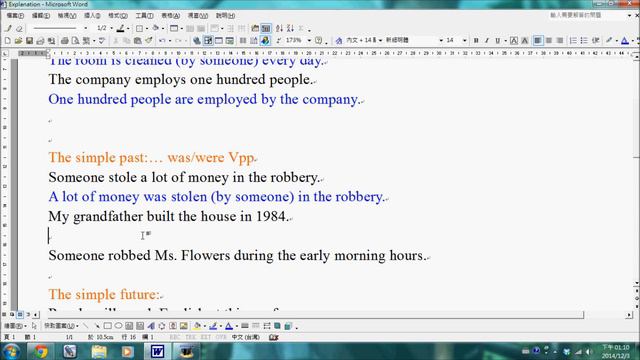Toggle the Tables and Borders toolbar button

click(x=208, y=40)
